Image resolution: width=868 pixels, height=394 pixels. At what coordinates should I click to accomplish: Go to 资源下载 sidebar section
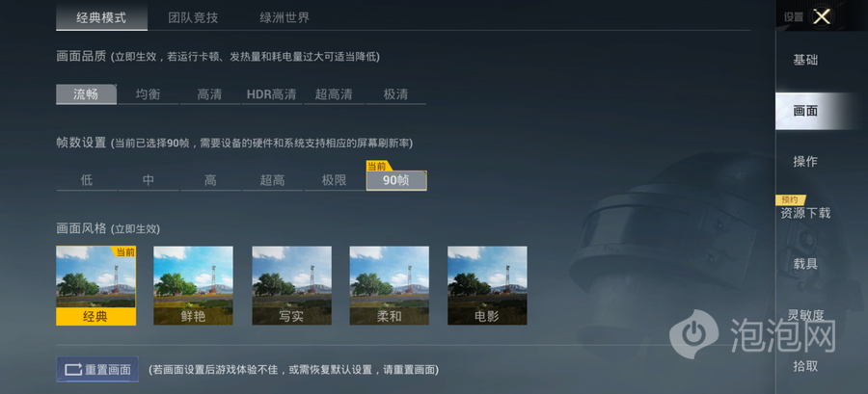point(805,213)
